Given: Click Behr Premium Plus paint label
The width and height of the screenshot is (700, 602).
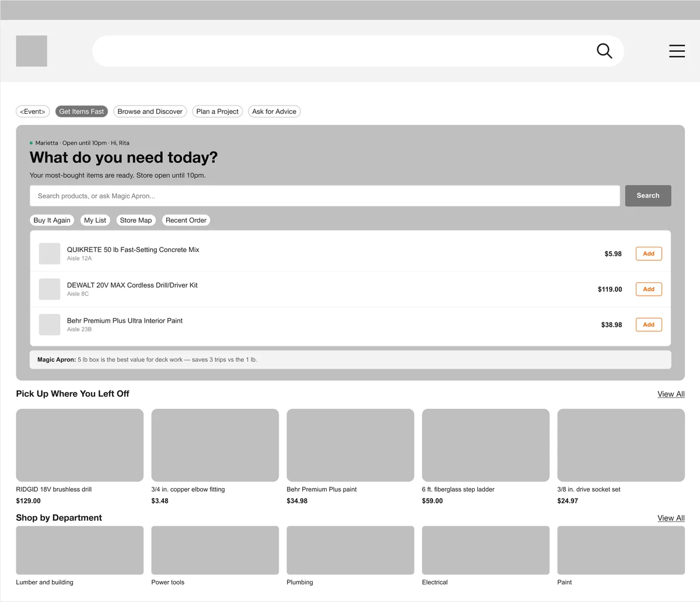Looking at the screenshot, I should point(321,489).
